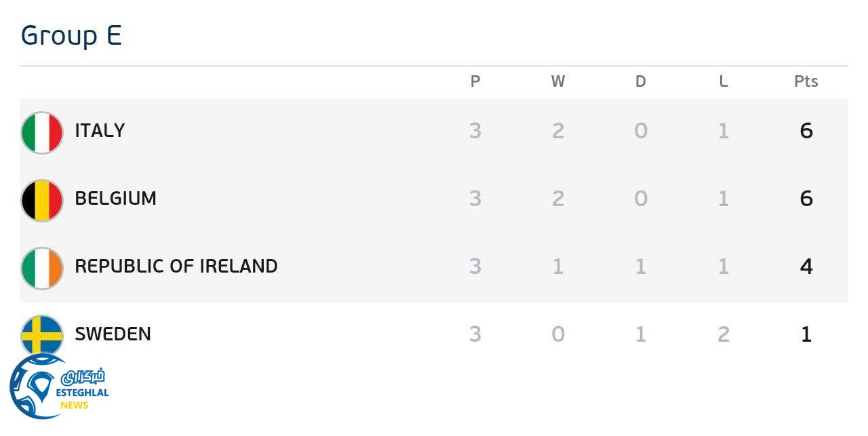
Task: Click the Republic of Ireland flag icon
Action: click(42, 269)
